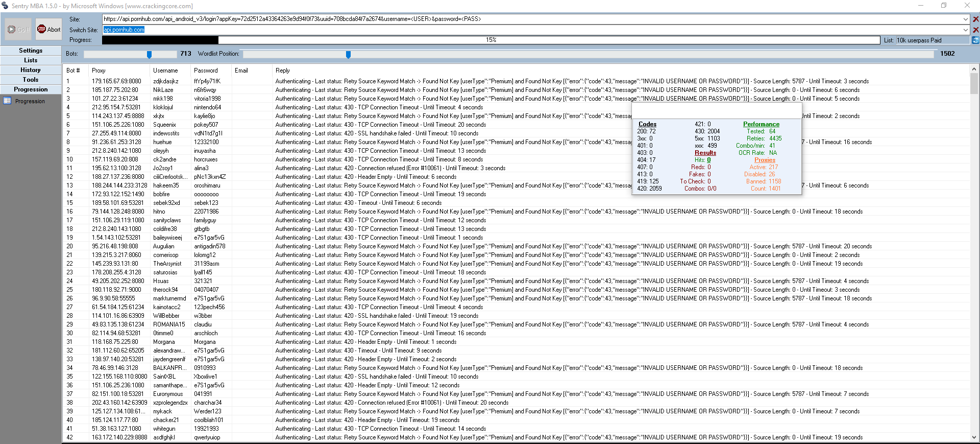
Task: Click the blue refresh icon next to List
Action: point(975,40)
